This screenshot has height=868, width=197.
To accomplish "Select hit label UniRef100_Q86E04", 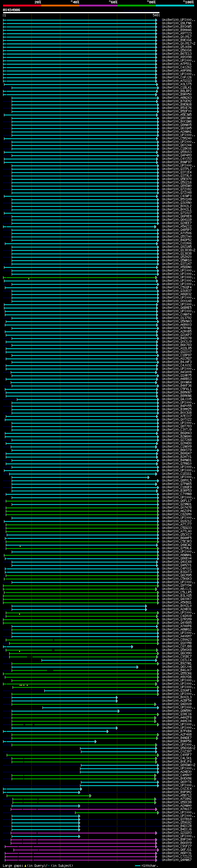I will click(177, 558).
